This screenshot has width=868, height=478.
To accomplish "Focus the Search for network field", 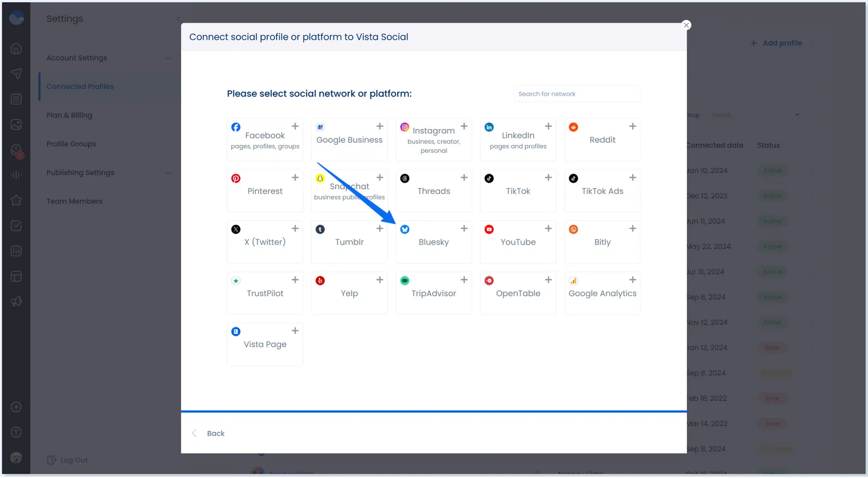I will 577,94.
